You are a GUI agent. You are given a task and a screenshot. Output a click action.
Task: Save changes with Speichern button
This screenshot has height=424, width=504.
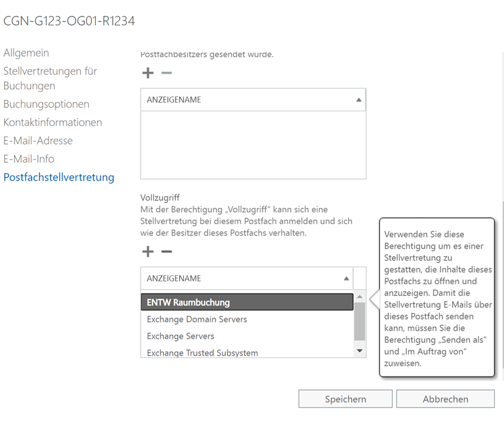coord(345,399)
